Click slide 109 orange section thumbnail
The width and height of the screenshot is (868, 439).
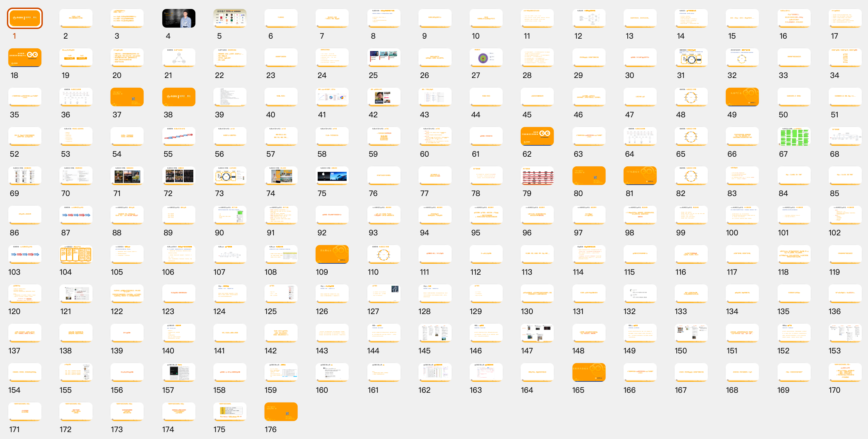[x=332, y=254]
